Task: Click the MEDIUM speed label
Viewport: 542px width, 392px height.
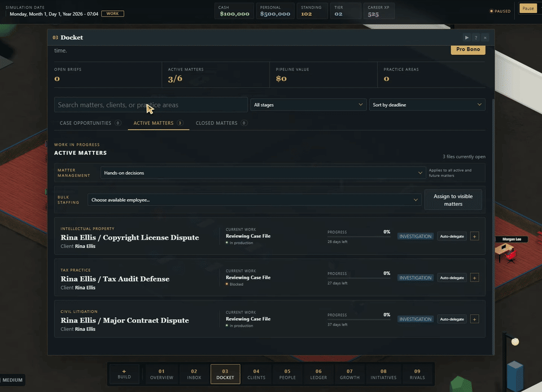Action: tap(12, 380)
